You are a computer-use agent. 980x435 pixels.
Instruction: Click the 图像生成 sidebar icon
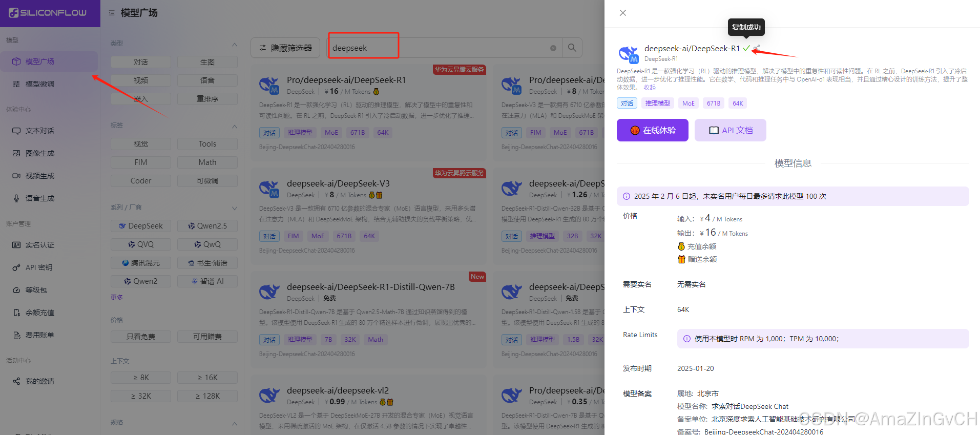click(x=16, y=153)
